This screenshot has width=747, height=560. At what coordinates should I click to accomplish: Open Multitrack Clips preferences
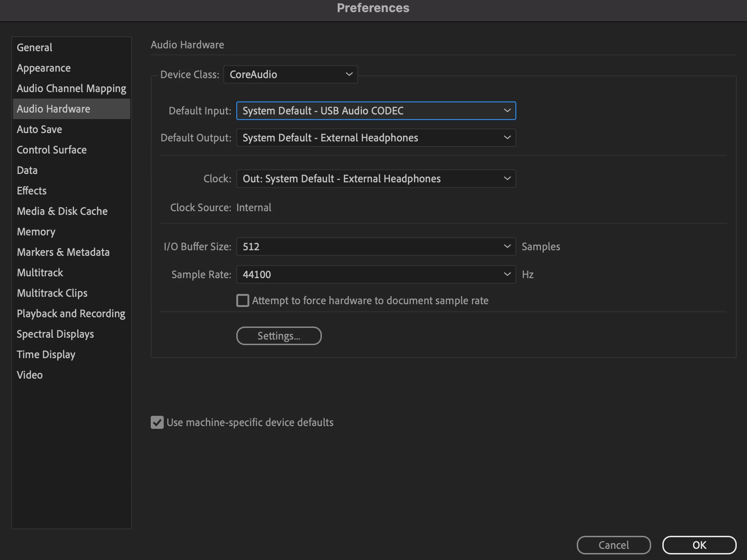(71, 293)
